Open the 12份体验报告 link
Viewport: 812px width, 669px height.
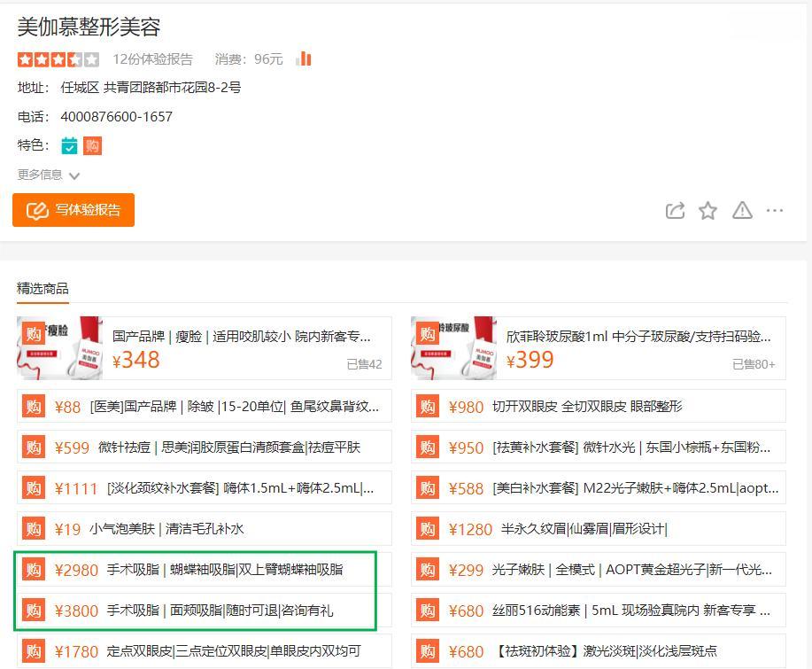click(152, 59)
